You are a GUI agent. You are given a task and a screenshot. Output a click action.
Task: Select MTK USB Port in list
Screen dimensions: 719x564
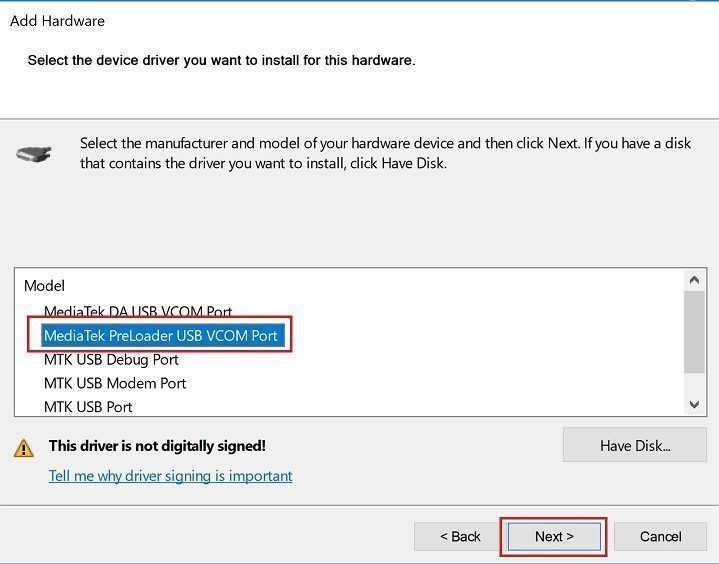click(x=88, y=406)
